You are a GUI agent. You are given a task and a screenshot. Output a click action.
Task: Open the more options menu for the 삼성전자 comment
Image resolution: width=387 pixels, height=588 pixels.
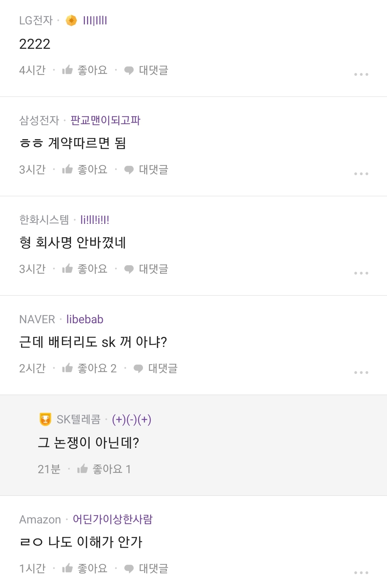(361, 174)
